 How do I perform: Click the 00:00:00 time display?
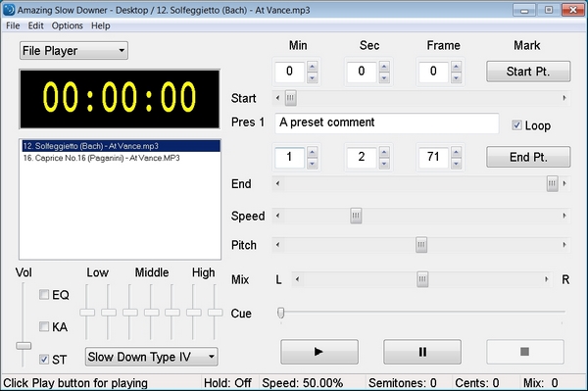pos(120,99)
